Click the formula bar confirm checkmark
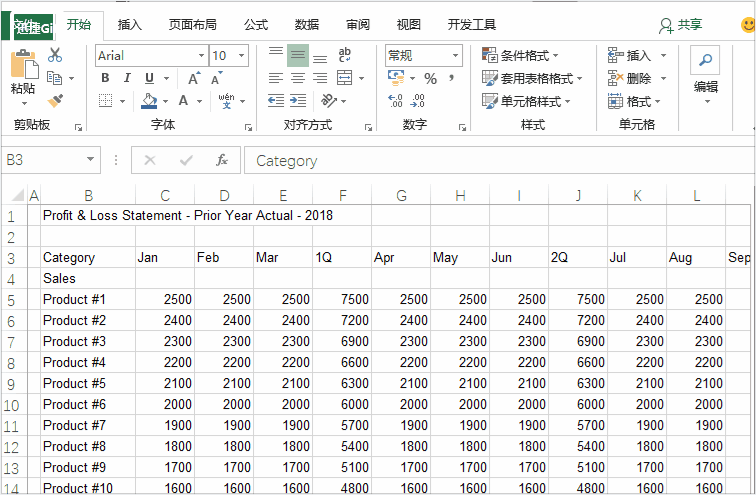Viewport: 756px width, 495px height. (x=186, y=160)
